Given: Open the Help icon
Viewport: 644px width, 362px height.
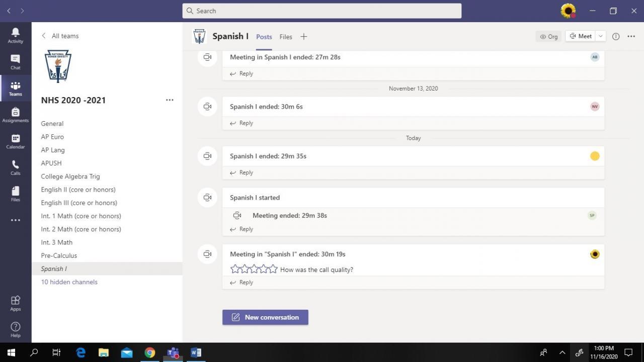Looking at the screenshot, I should click(x=16, y=329).
